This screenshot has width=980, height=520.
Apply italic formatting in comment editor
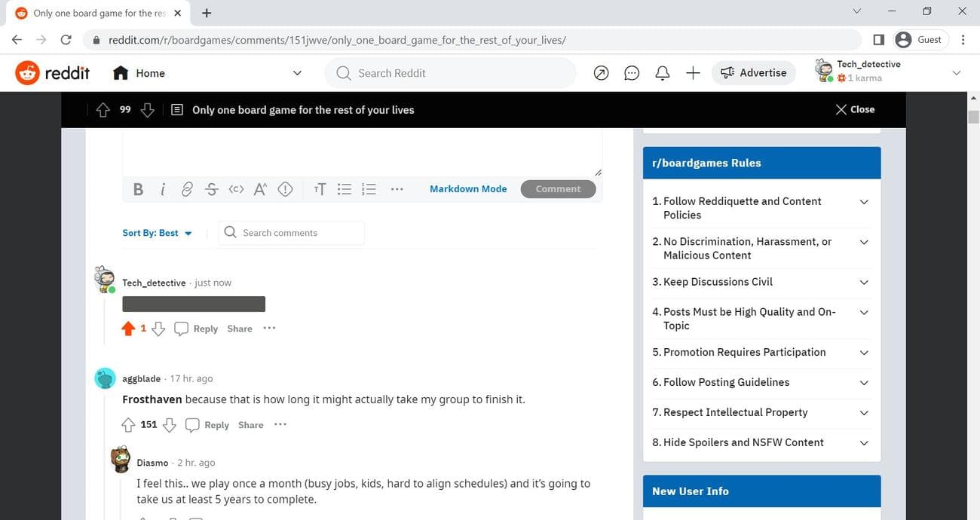[163, 189]
